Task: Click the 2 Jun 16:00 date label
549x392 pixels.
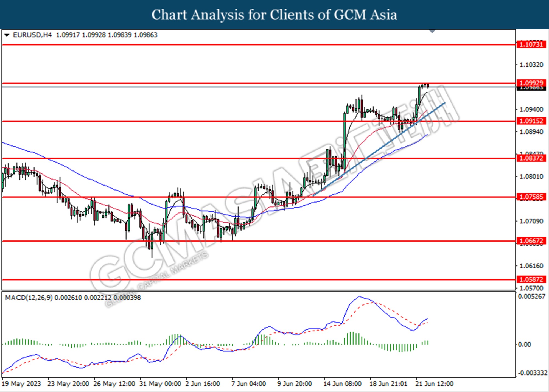Action: pos(203,383)
